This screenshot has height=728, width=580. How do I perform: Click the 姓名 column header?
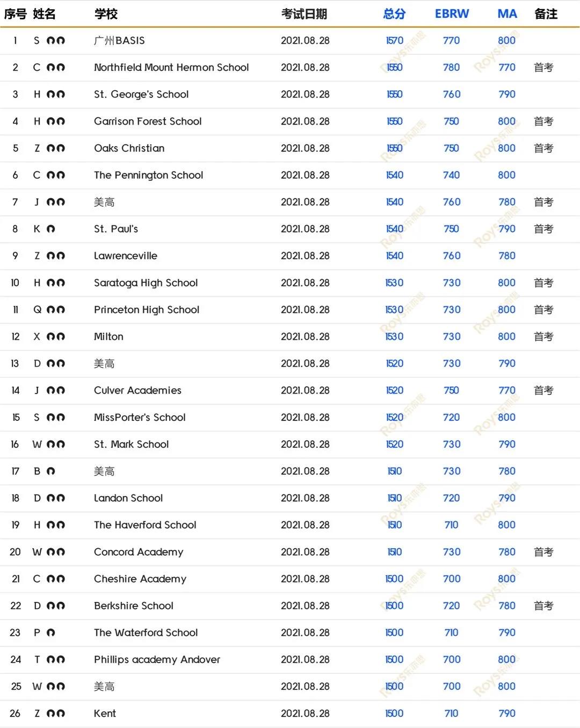[44, 14]
